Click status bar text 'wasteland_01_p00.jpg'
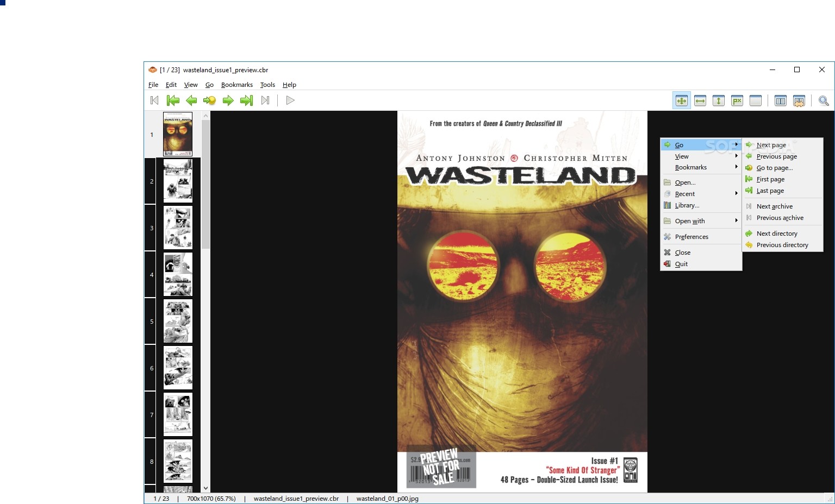The width and height of the screenshot is (835, 504). (x=388, y=499)
